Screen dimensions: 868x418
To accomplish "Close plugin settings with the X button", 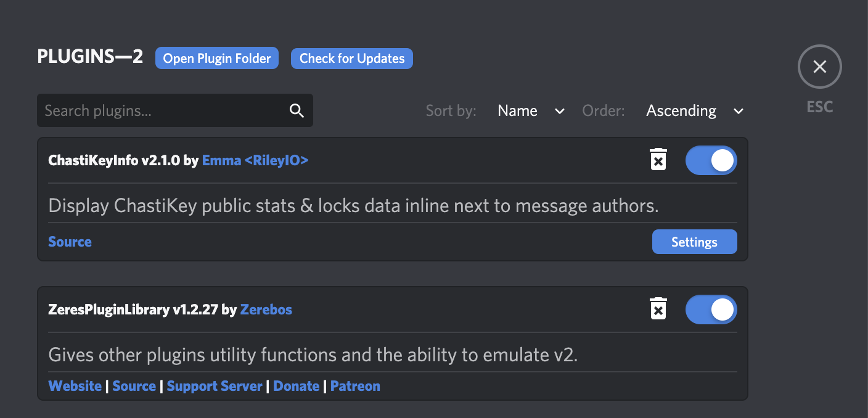I will pyautogui.click(x=819, y=67).
